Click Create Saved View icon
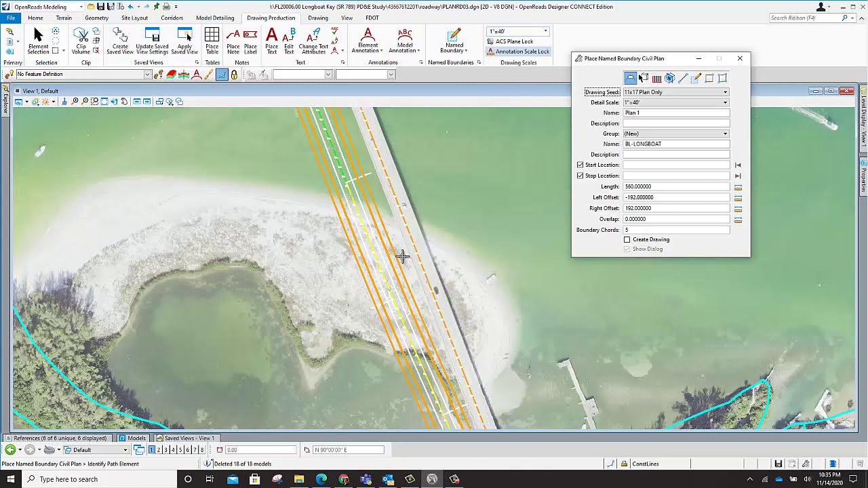The height and width of the screenshot is (488, 868). click(x=120, y=41)
